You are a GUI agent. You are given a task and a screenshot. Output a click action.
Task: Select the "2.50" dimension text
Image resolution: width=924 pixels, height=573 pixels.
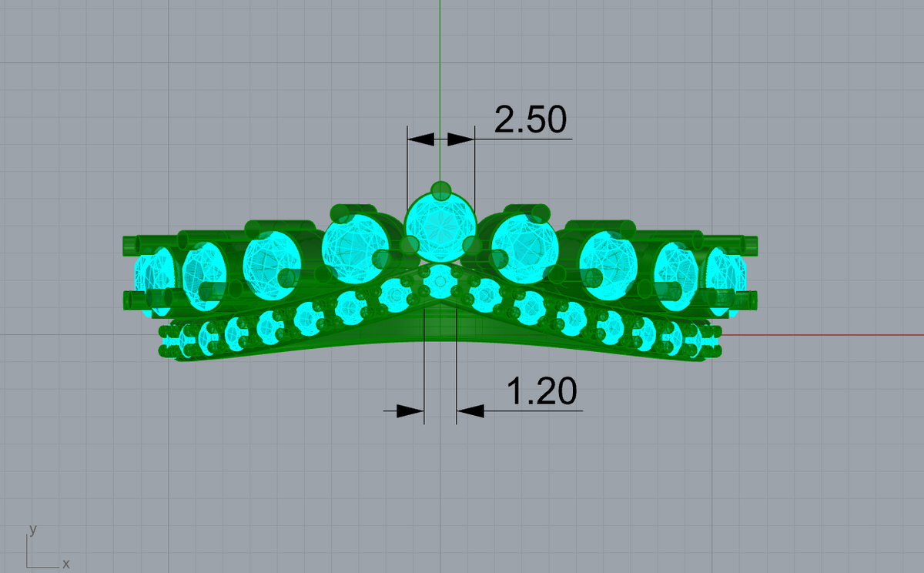point(531,120)
